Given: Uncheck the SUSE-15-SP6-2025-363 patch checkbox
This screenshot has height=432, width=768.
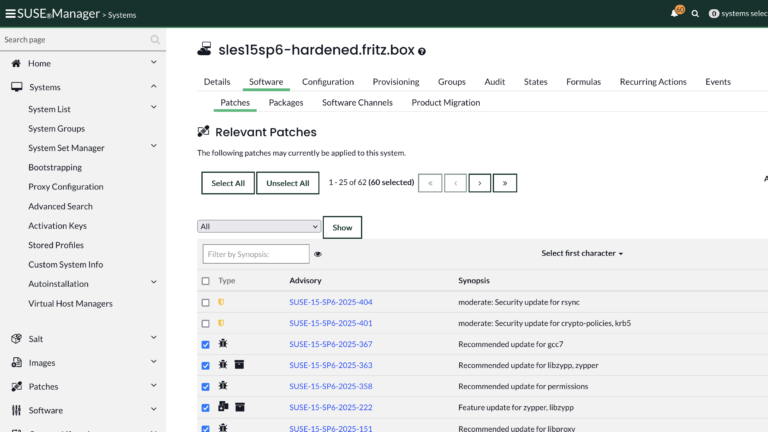Looking at the screenshot, I should [206, 365].
